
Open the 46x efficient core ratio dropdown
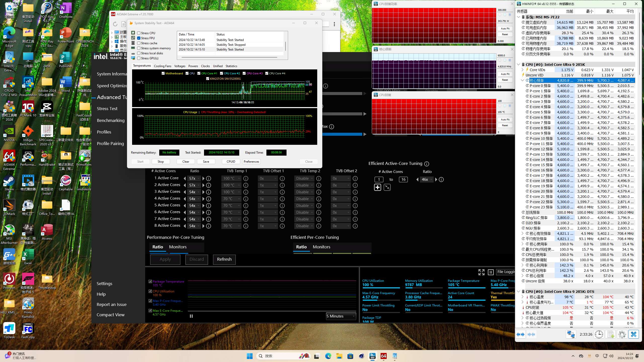click(427, 179)
